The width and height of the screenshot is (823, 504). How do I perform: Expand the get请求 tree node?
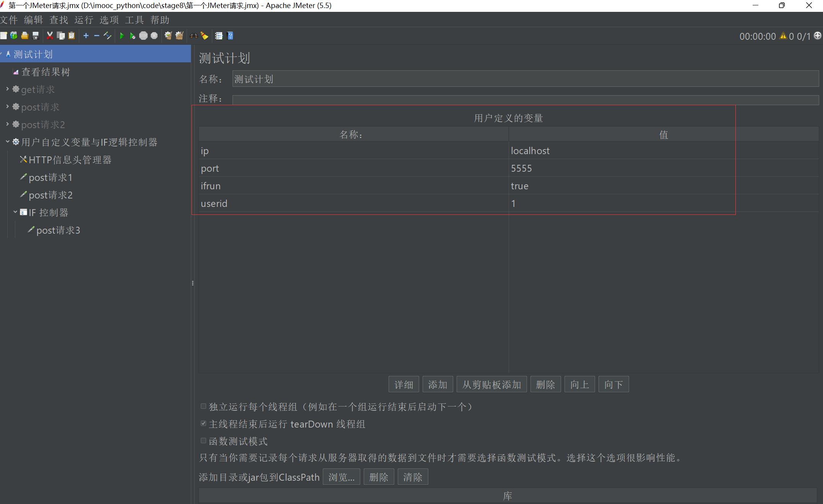[x=7, y=89]
